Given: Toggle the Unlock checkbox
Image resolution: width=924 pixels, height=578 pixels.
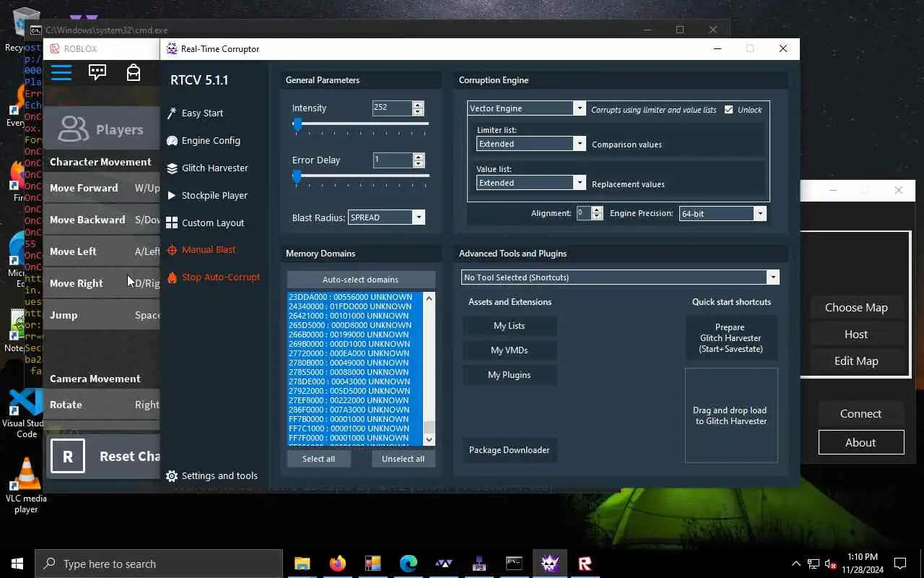Looking at the screenshot, I should 728,110.
